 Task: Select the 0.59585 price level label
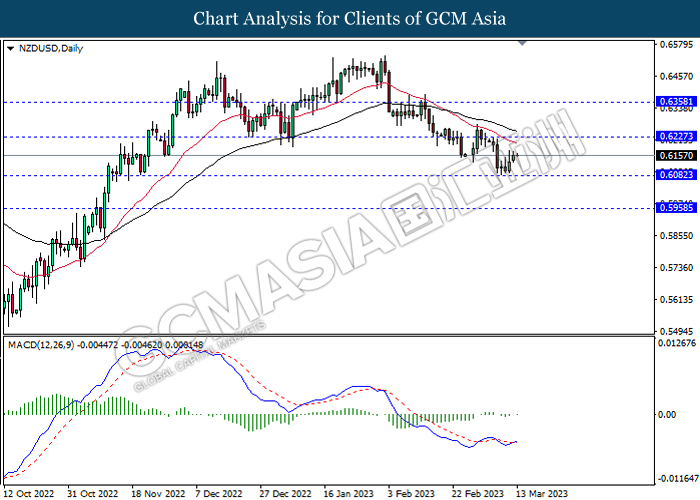[x=676, y=208]
